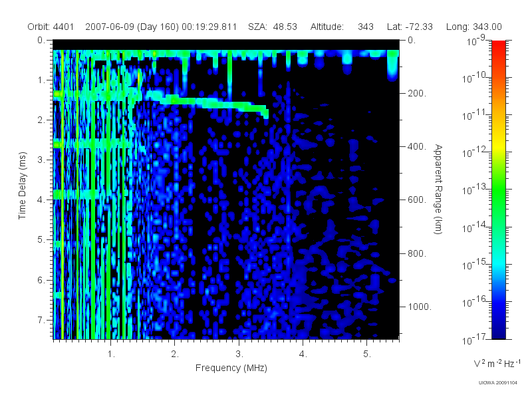The image size is (532, 399).
Task: Click the 'Apparent Range (km)' axis label
Action: pos(438,190)
